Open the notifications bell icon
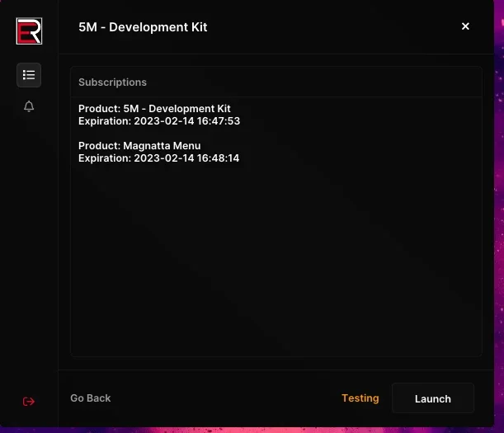This screenshot has width=504, height=433. 29,106
